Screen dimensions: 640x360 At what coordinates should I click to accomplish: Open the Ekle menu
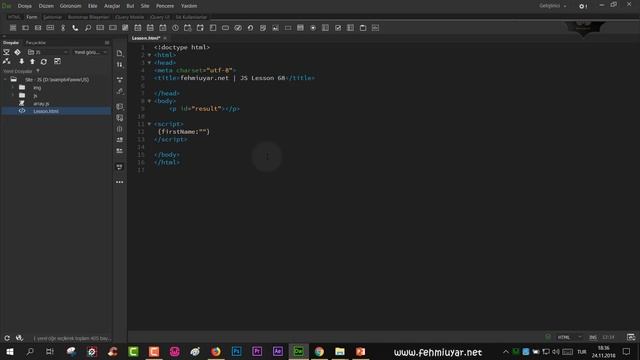click(x=93, y=6)
